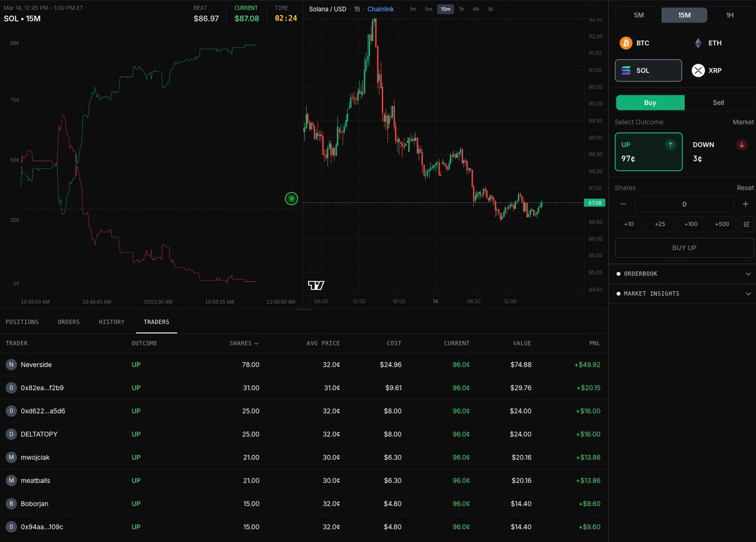Click the Shares quantity input field

pyautogui.click(x=684, y=204)
